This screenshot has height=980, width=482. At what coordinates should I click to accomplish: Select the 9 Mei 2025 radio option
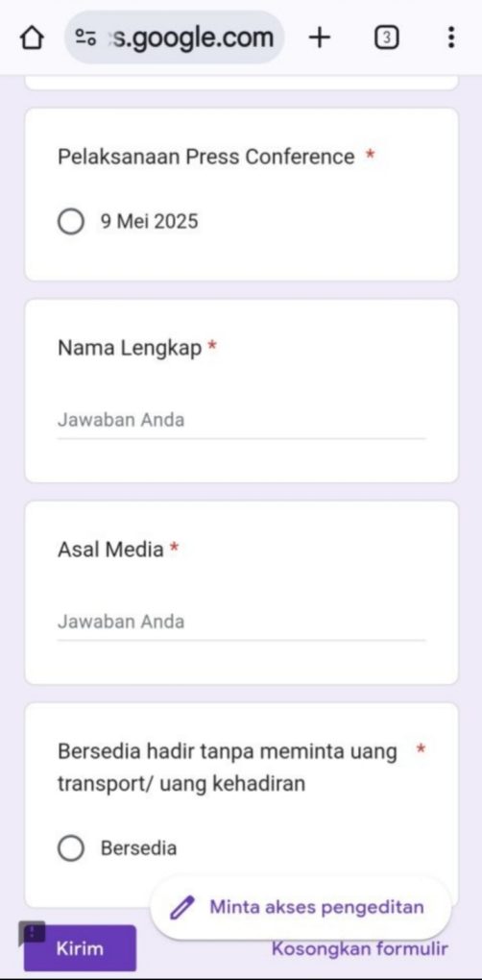coord(71,221)
